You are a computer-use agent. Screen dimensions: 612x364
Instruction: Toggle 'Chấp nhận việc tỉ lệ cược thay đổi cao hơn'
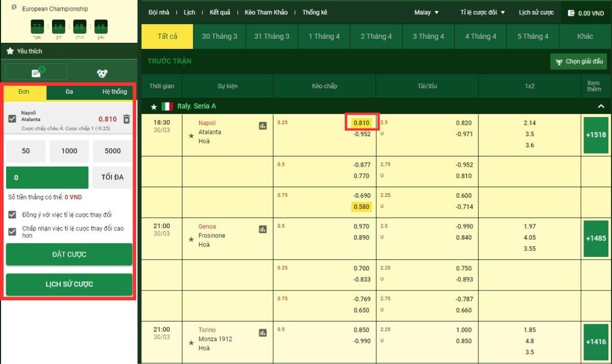pos(13,232)
